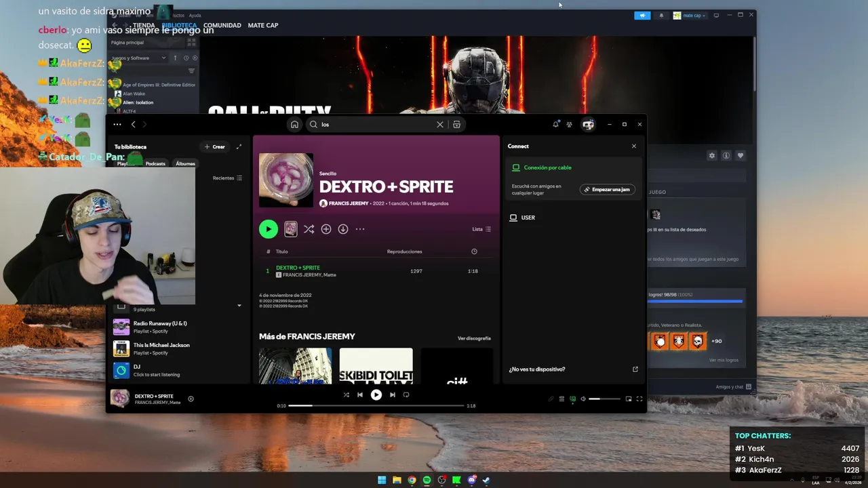
Task: Open Steam game settings gear
Action: pos(711,155)
